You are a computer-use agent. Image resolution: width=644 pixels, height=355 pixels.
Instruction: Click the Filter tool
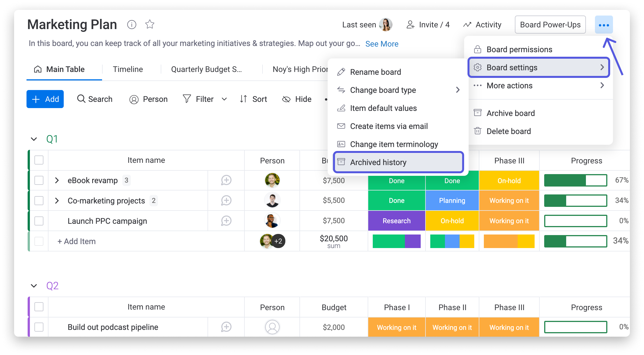pos(198,99)
